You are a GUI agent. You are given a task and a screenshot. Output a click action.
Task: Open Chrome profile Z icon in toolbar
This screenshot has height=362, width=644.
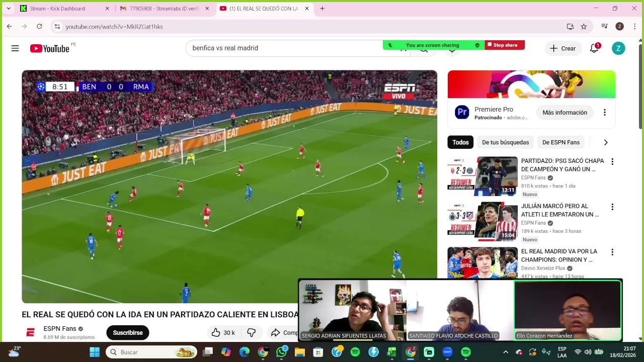coord(620,26)
